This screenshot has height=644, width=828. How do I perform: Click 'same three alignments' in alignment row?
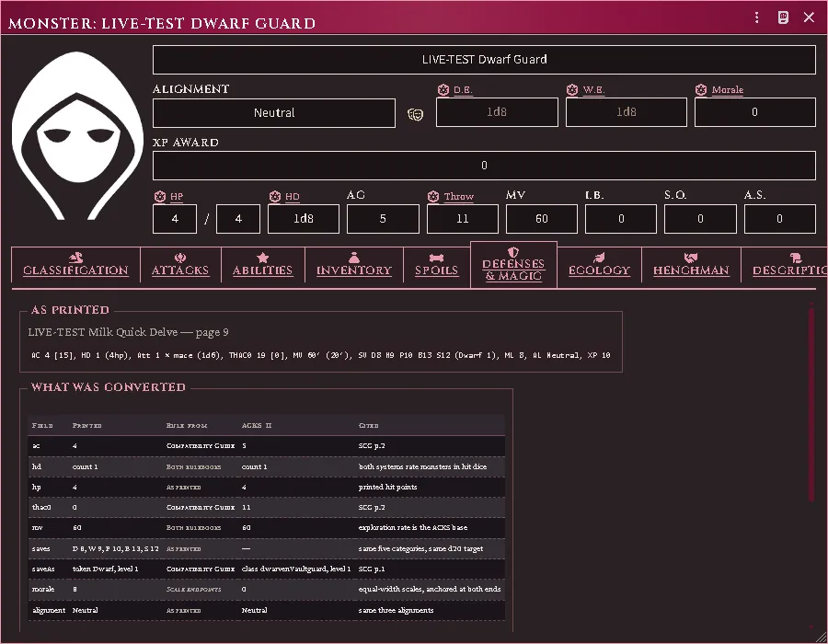[396, 610]
